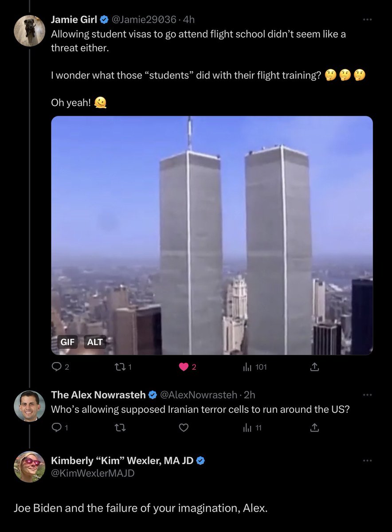Viewport: 392px width, 532px height.
Task: Reply to Alex Nowrasteh's tweet
Action: [x=58, y=428]
